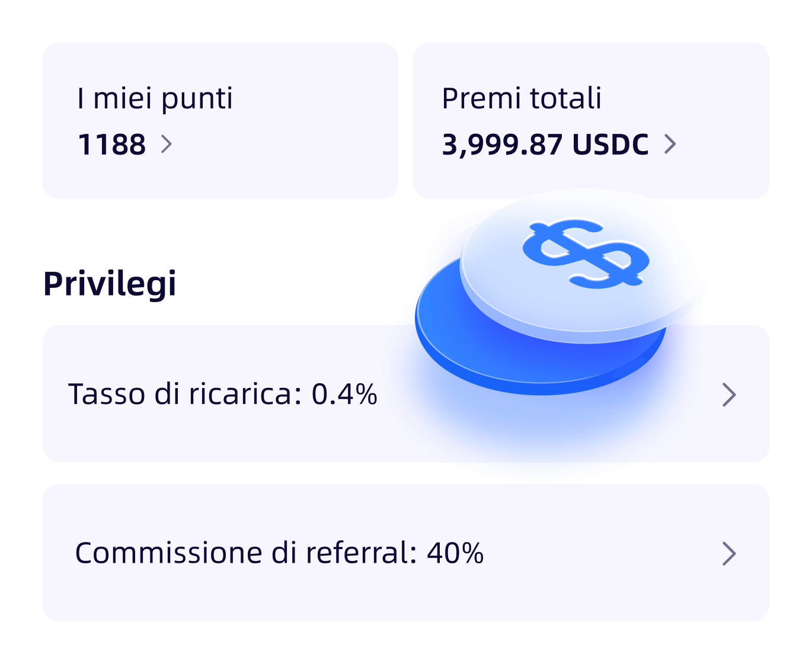The height and width of the screenshot is (664, 812).
Task: Click the Premi totali label
Action: tap(522, 98)
